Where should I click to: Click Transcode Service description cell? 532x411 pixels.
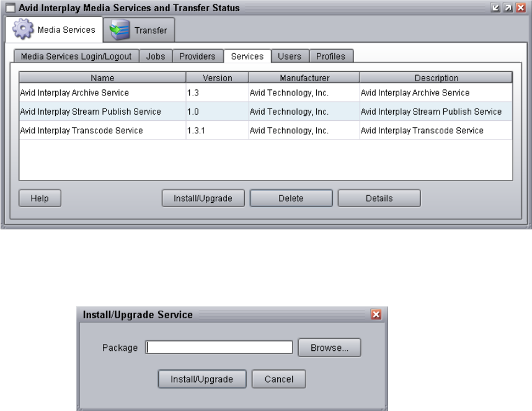436,131
